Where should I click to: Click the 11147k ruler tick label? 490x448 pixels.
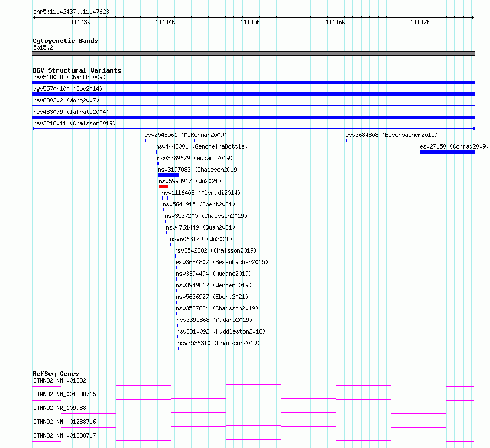point(420,22)
